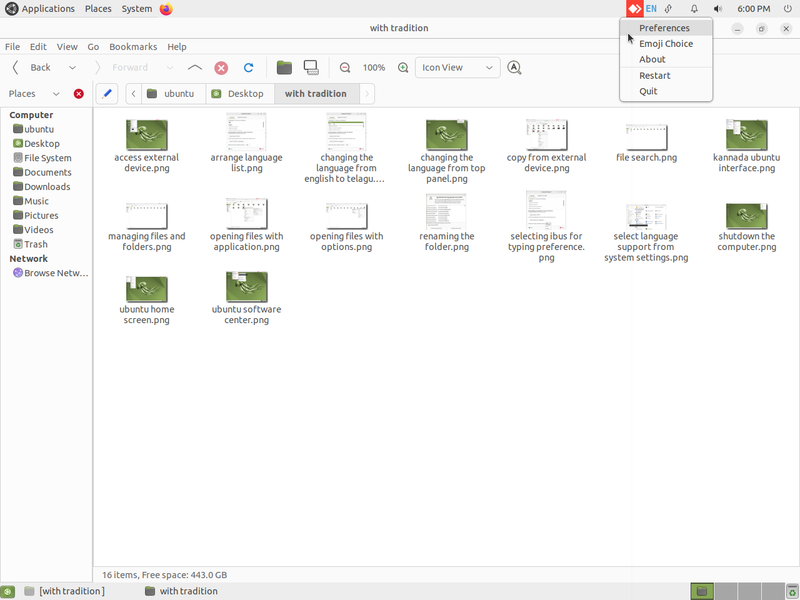Click the volume speaker icon
The width and height of the screenshot is (800, 600).
click(x=718, y=9)
